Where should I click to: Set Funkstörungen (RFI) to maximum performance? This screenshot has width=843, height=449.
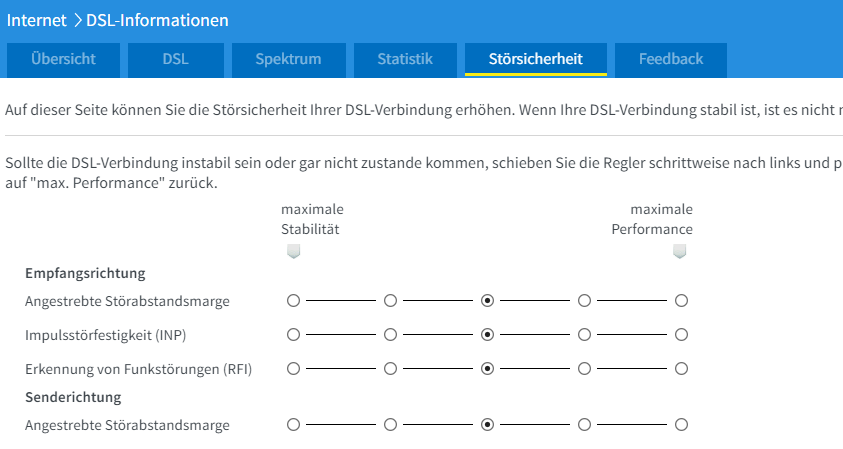coord(682,369)
